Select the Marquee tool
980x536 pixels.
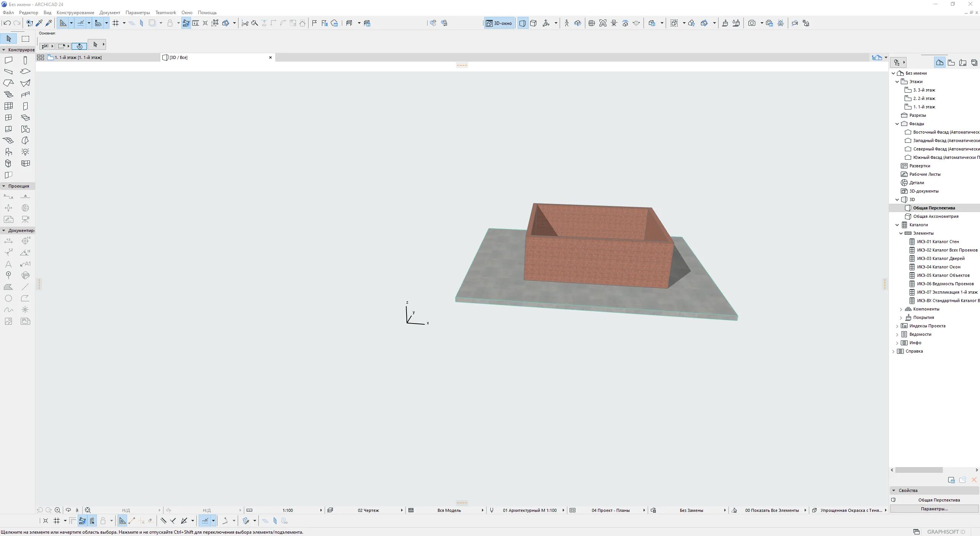[x=25, y=39]
